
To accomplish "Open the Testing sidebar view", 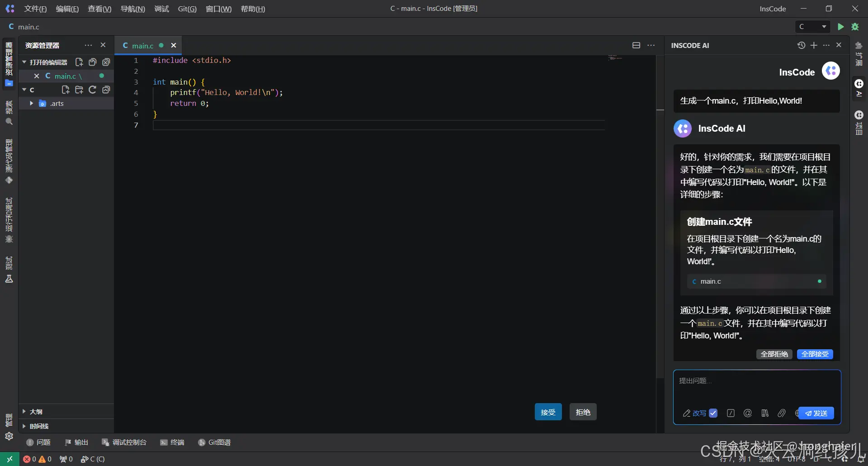I will point(9,270).
